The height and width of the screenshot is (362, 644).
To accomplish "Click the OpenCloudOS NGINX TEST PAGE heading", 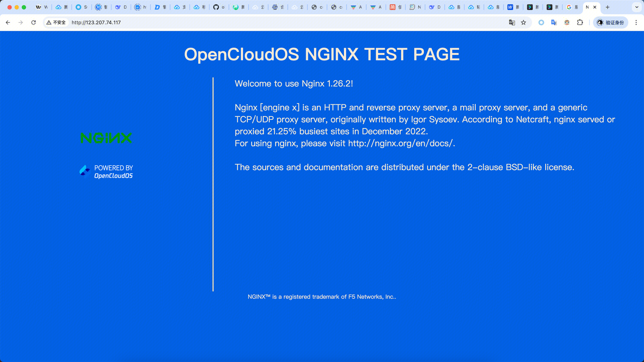I will coord(322,55).
